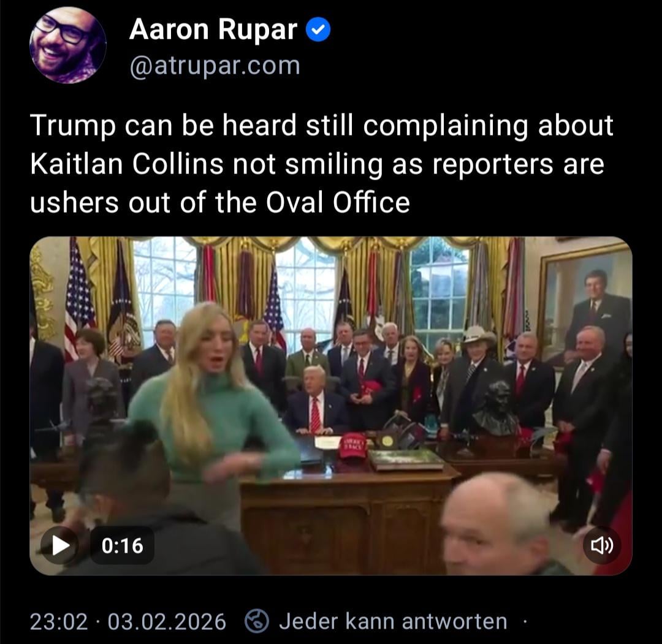Click the 23:02 post timestamp
This screenshot has height=644, width=662.
coord(59,621)
